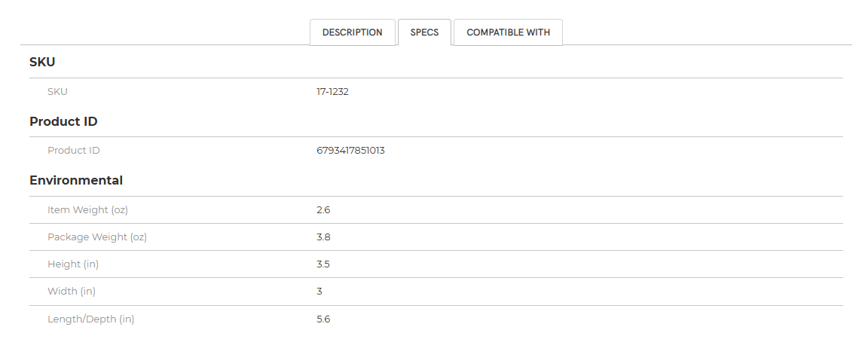Click the Package Weight (oz) label
The width and height of the screenshot is (868, 339).
[x=97, y=237]
